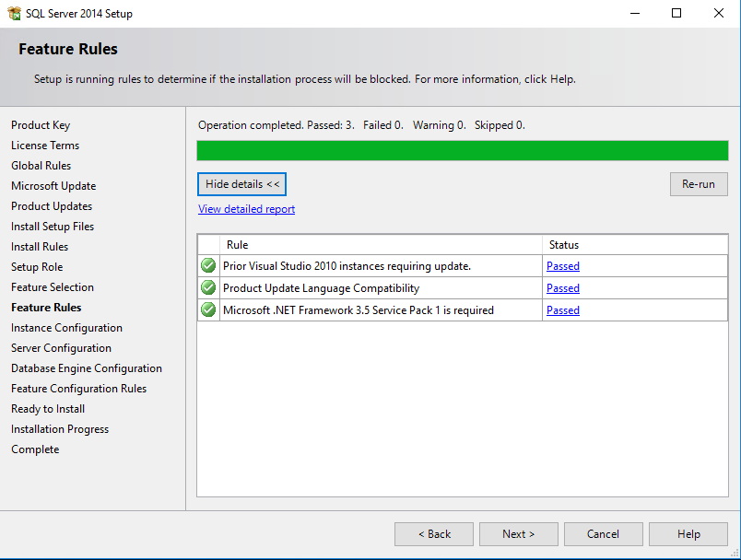This screenshot has height=560, width=741.
Task: Select the Install Setup Files step
Action: coord(53,227)
